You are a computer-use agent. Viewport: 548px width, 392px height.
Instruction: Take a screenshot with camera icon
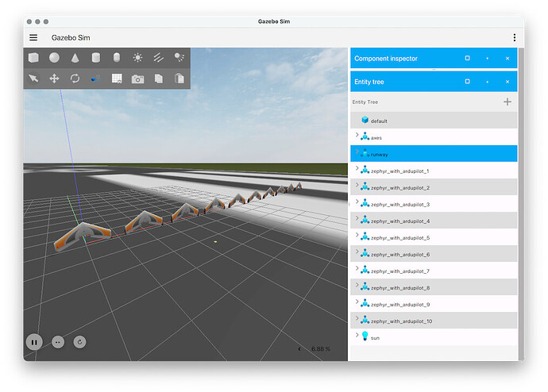pyautogui.click(x=138, y=79)
